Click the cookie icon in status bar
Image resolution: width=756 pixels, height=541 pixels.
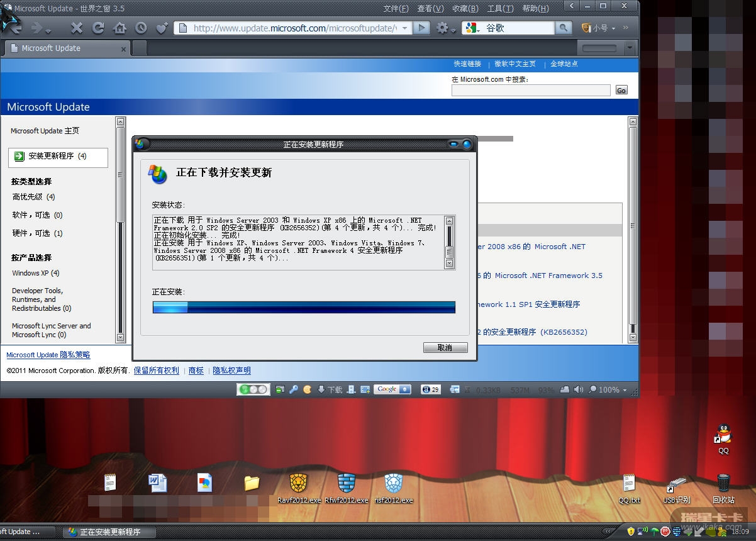point(307,389)
